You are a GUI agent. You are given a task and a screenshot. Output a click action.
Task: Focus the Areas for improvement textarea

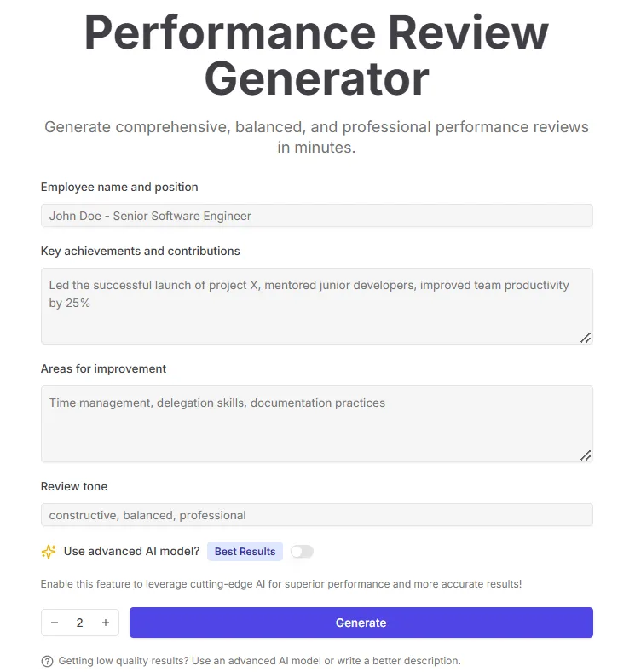[x=317, y=424]
